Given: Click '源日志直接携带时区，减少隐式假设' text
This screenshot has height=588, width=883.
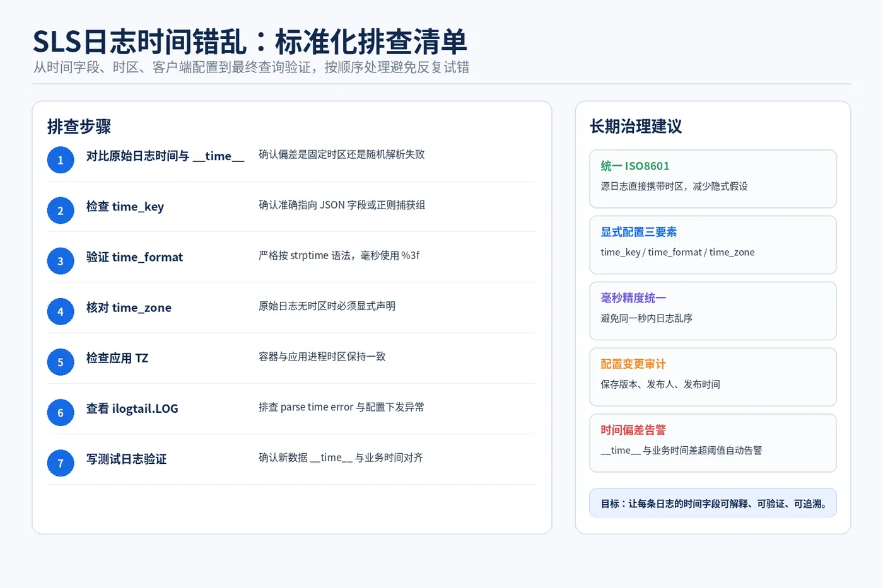Looking at the screenshot, I should 674,186.
